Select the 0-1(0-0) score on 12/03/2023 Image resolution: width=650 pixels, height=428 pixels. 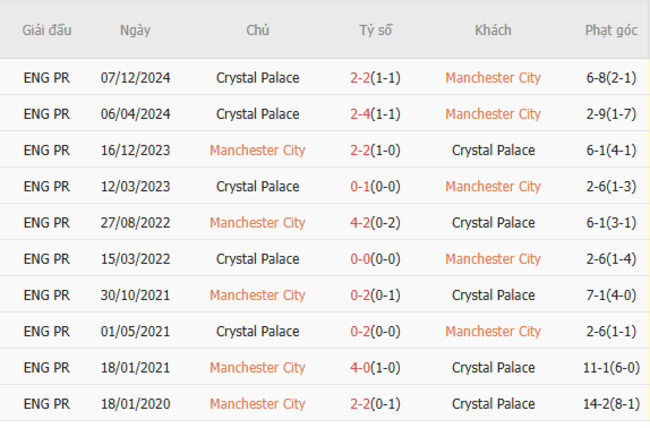click(x=376, y=186)
